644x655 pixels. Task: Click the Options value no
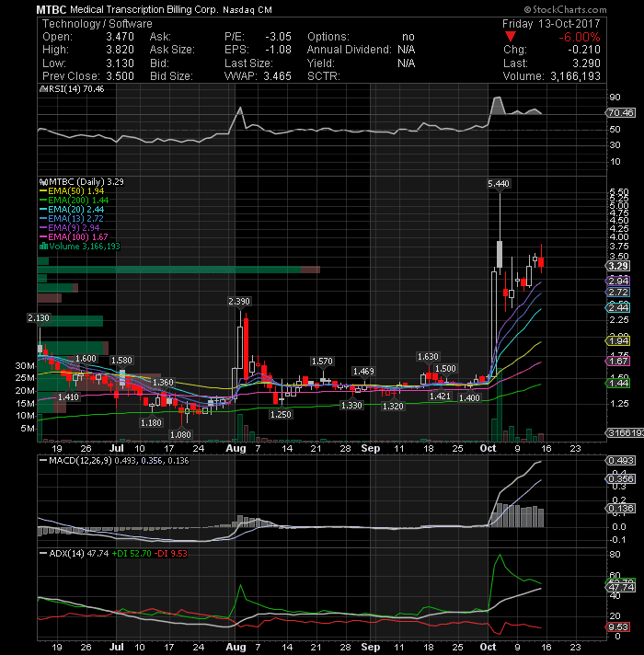408,37
